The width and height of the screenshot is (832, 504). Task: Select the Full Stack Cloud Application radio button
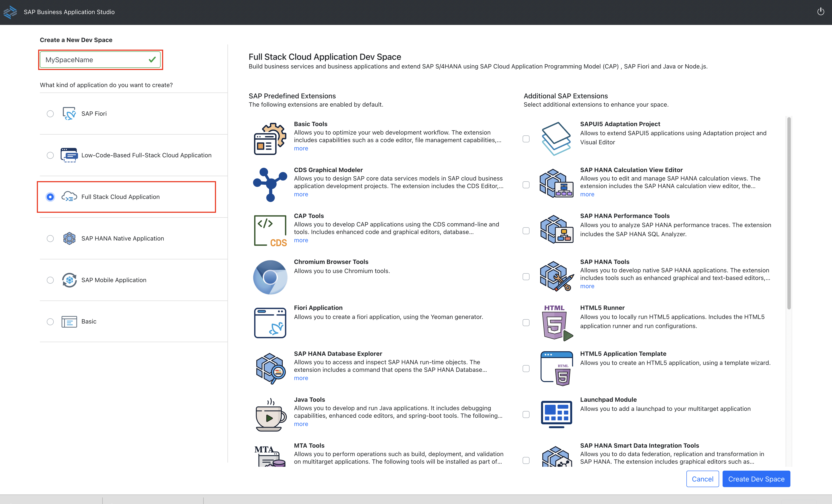coord(50,197)
